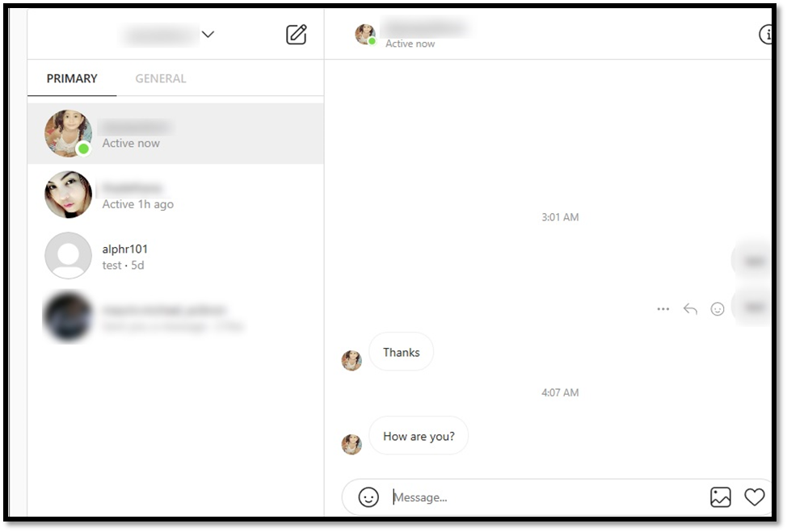Open the conversation marked Active 1h ago
The width and height of the screenshot is (787, 532).
(x=175, y=195)
